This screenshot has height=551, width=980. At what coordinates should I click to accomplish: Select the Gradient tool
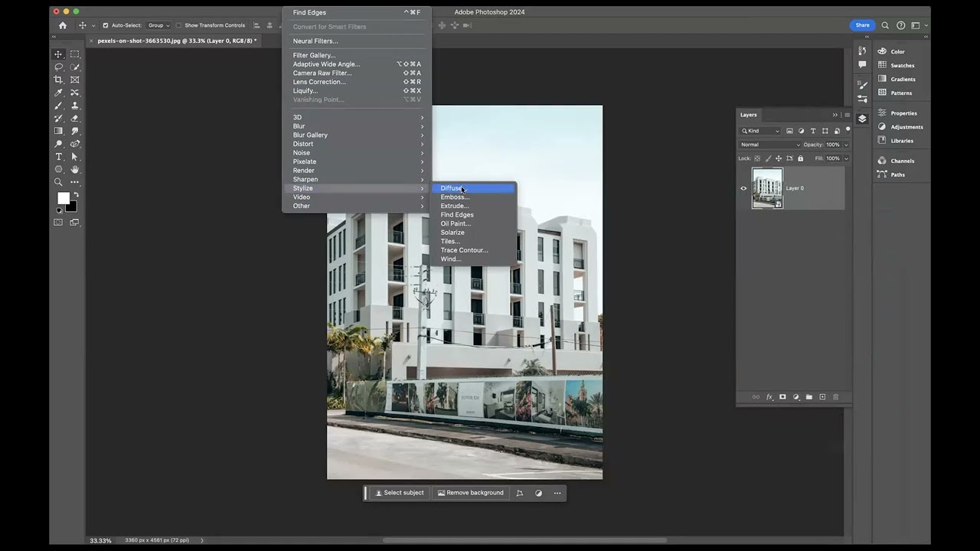pos(58,131)
